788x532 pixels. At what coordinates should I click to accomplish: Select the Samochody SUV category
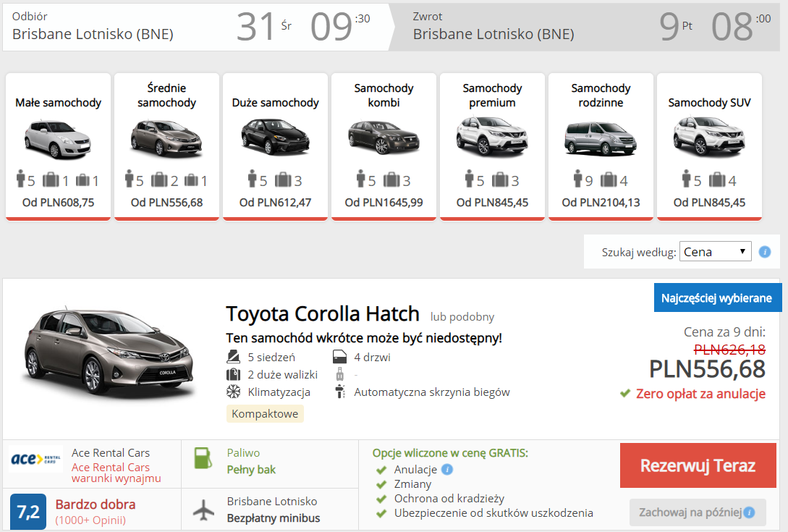(x=709, y=145)
